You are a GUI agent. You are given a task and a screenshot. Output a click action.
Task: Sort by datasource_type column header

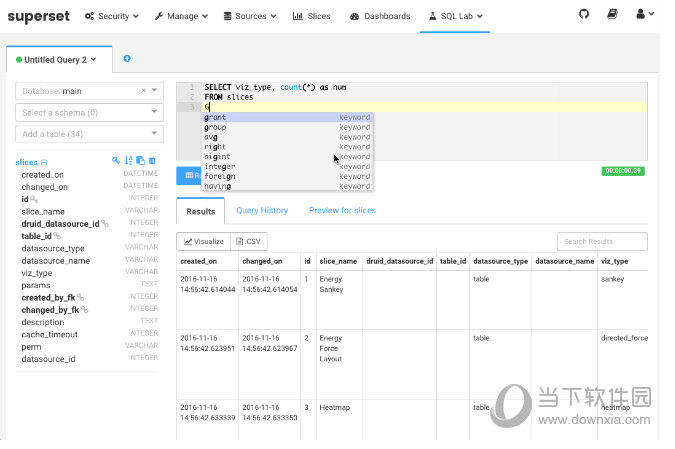click(500, 261)
